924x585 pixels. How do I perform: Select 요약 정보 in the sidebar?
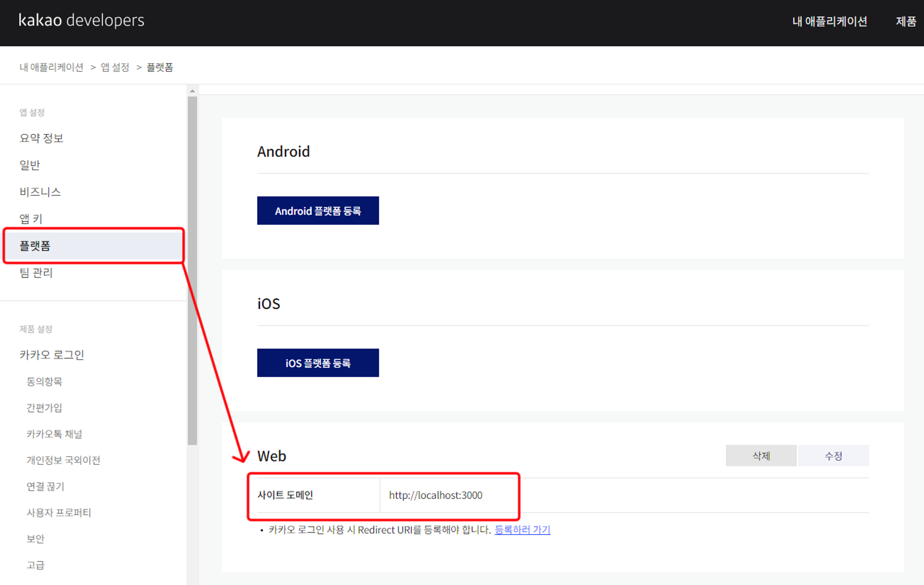pos(41,138)
